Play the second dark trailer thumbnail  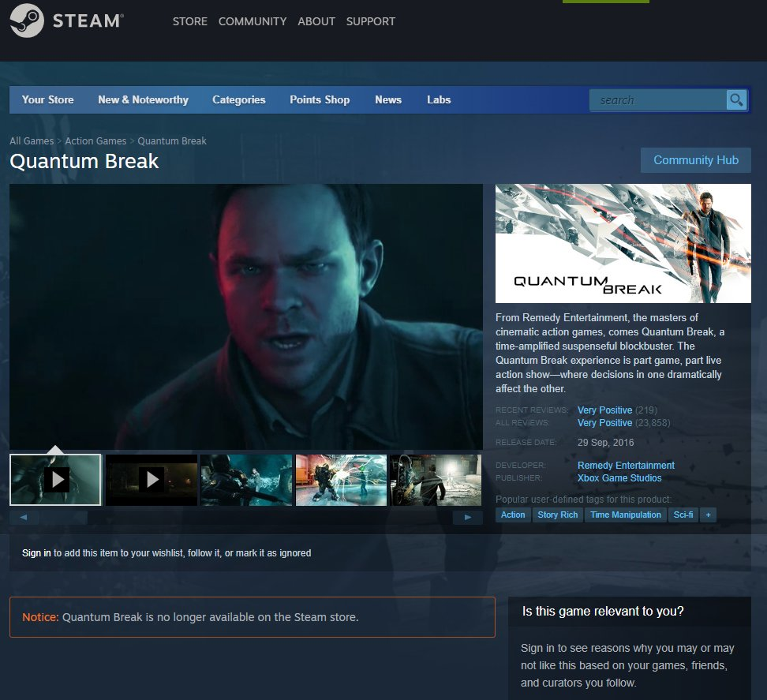click(152, 479)
